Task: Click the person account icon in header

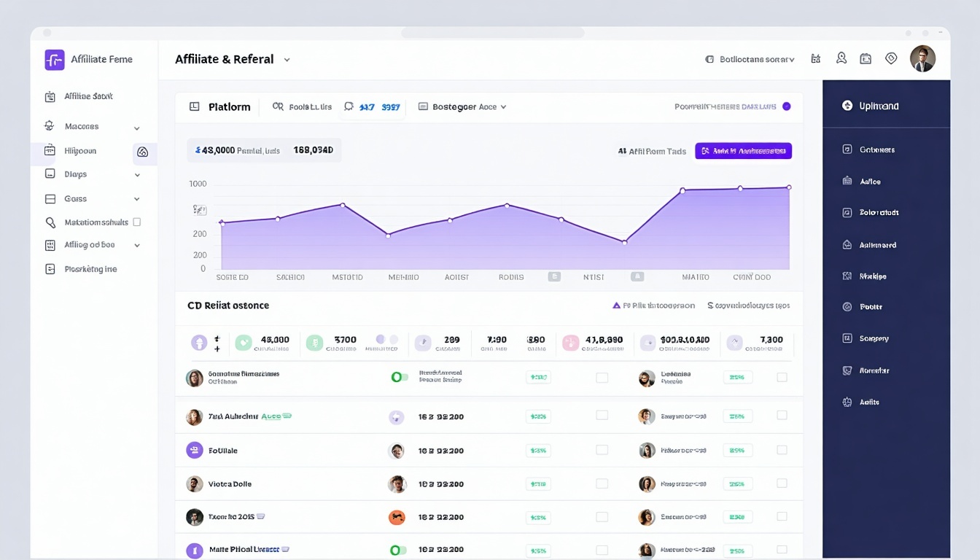Action: tap(841, 58)
